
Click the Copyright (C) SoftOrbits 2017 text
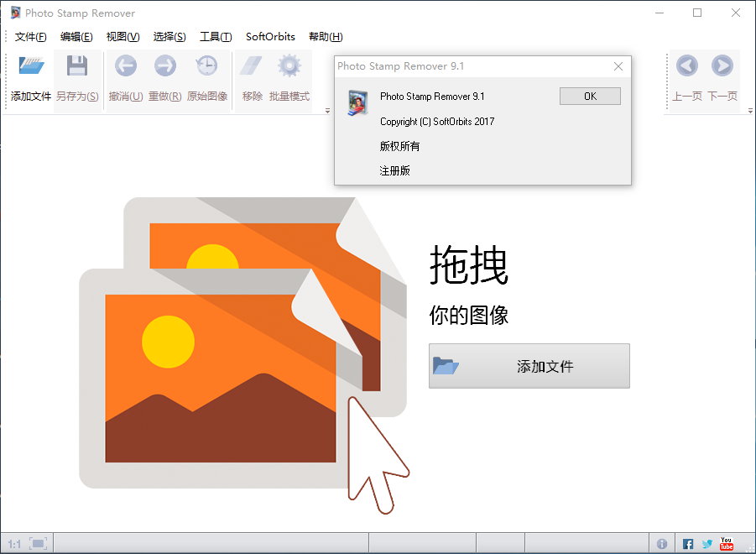[x=437, y=122]
